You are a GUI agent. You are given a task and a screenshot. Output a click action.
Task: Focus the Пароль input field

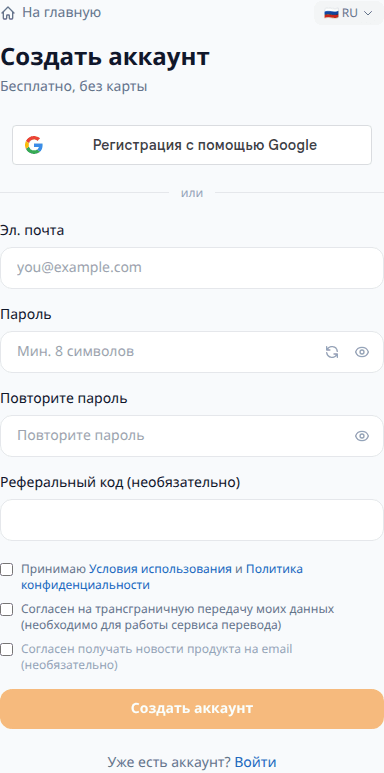pyautogui.click(x=192, y=351)
